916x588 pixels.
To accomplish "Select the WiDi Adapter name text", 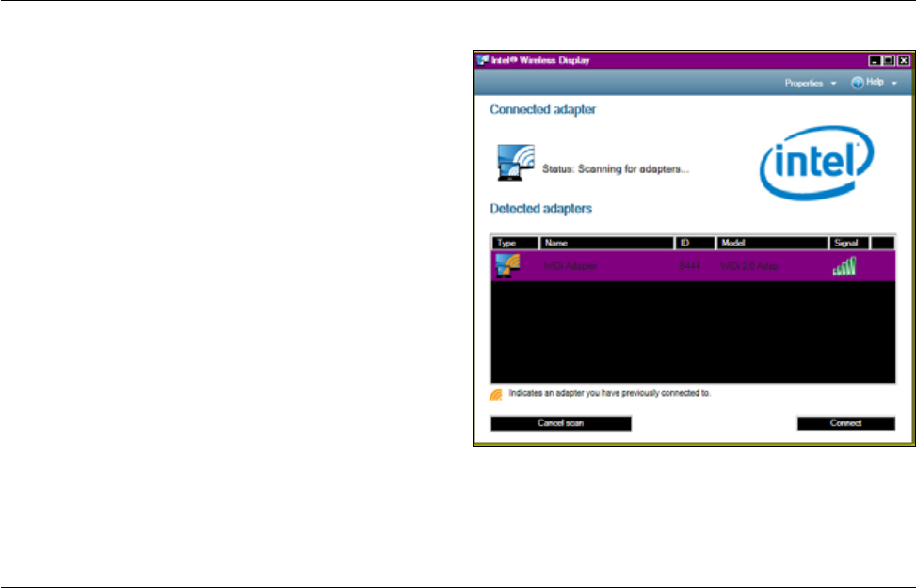I will coord(570,266).
